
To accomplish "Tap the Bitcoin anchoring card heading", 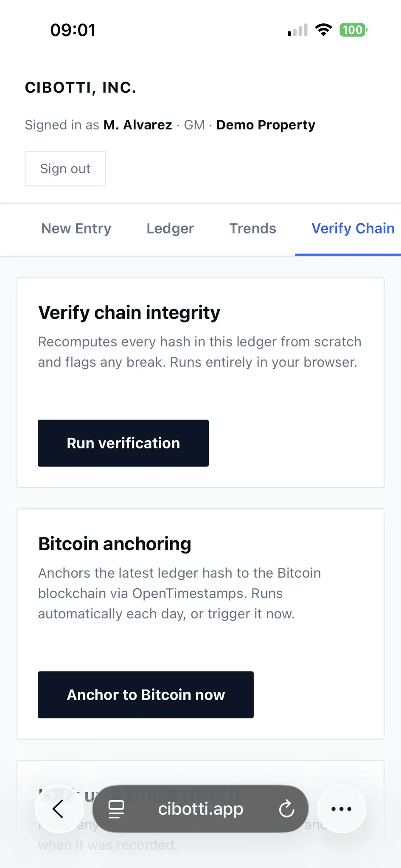I will [x=115, y=544].
